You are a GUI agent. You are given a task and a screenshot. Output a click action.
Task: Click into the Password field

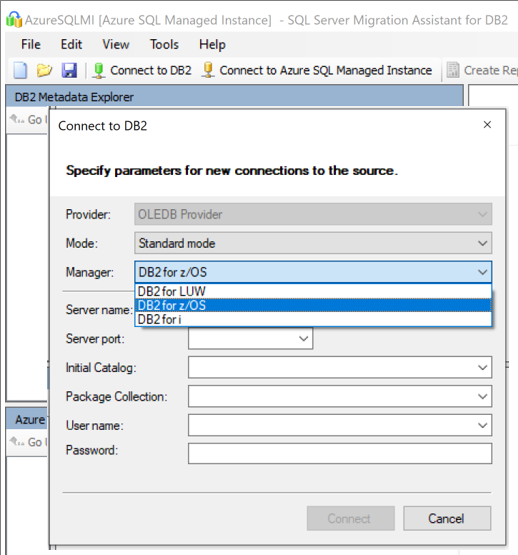coord(340,453)
